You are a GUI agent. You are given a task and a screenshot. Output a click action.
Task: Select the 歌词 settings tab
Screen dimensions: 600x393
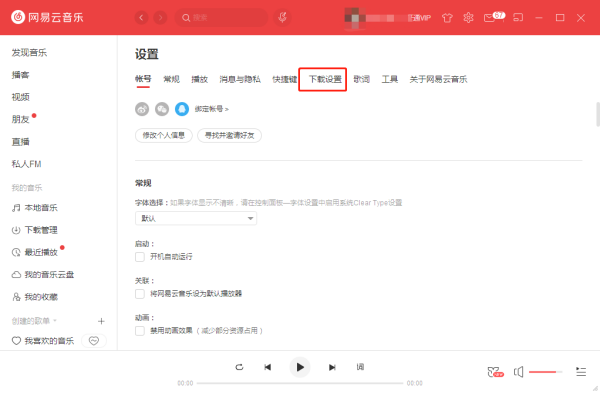pos(362,79)
